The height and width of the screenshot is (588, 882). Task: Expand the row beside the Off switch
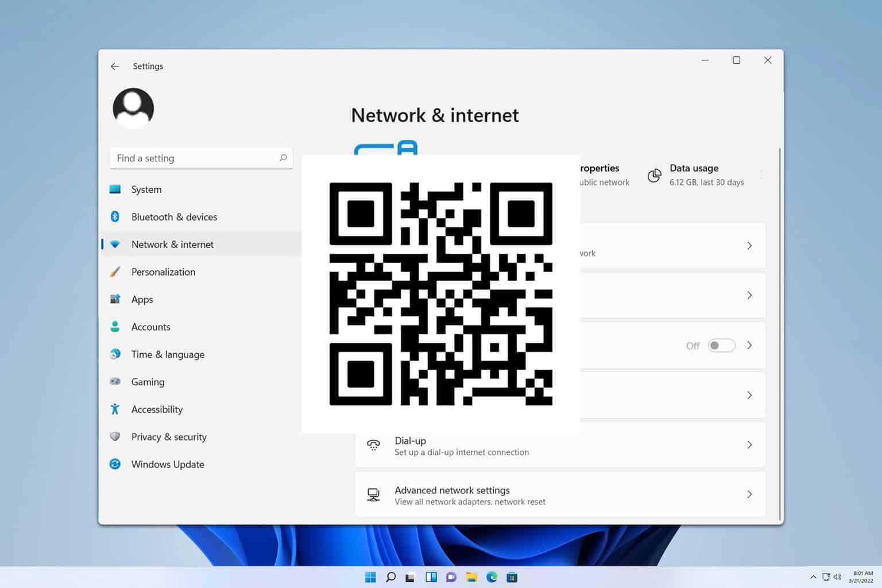pos(749,345)
